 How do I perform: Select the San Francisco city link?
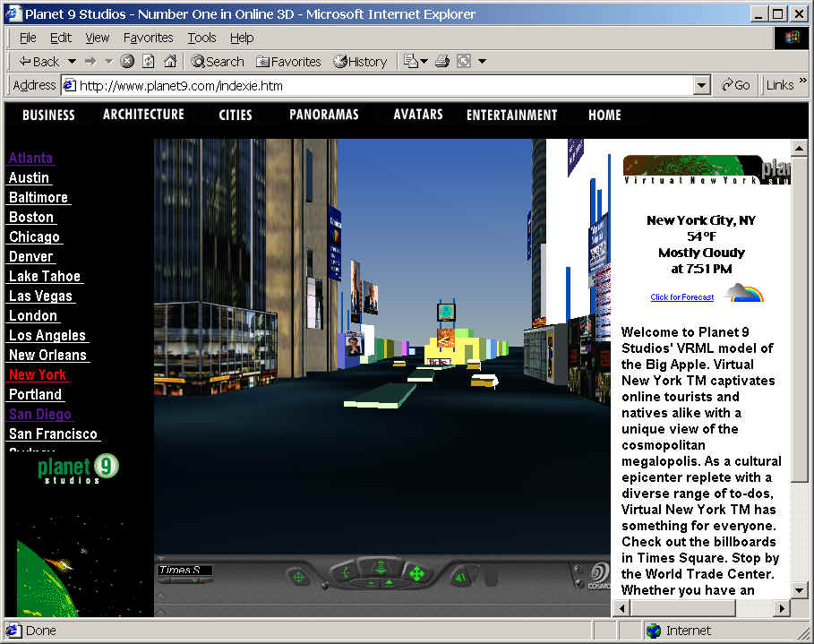click(x=53, y=434)
